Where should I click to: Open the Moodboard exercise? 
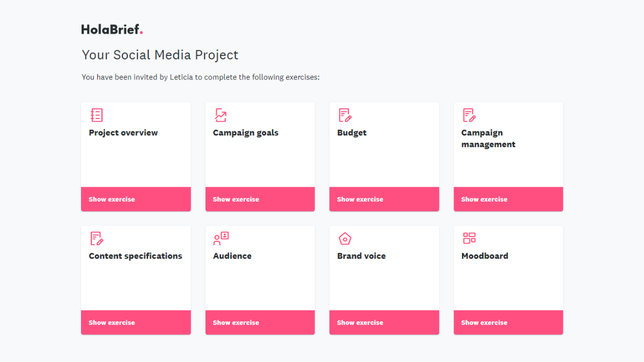pos(508,322)
